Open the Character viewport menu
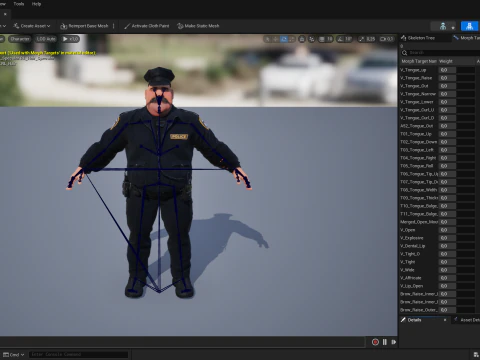Viewport: 480px width, 360px height. pyautogui.click(x=20, y=39)
